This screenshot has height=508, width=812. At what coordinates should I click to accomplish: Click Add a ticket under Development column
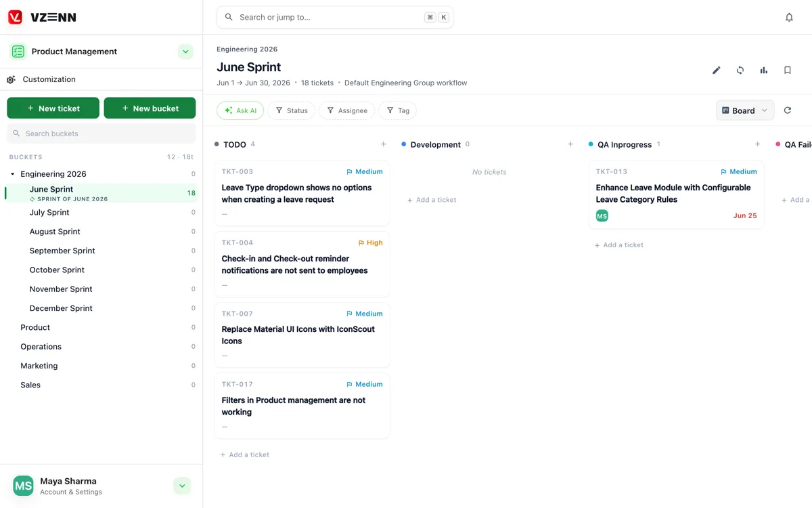[432, 200]
